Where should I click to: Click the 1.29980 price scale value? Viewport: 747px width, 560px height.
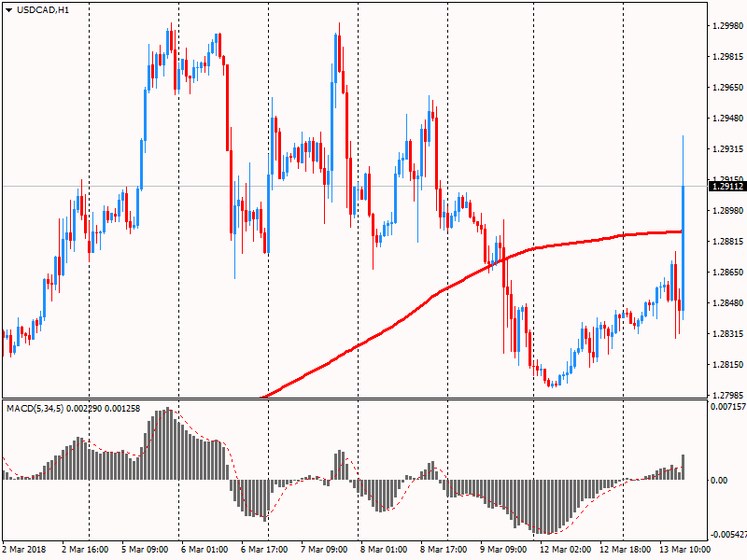[x=727, y=26]
